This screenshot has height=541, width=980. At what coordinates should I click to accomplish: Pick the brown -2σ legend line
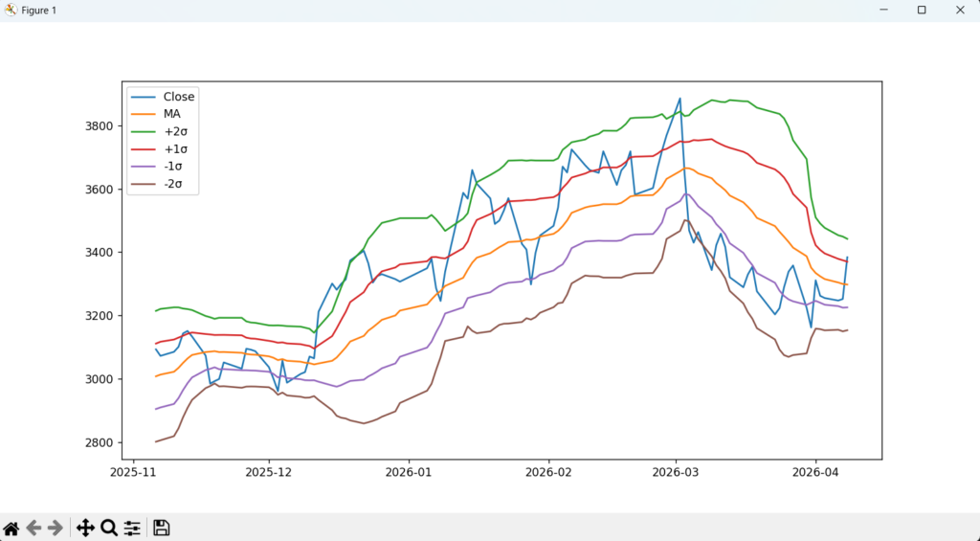(x=144, y=183)
